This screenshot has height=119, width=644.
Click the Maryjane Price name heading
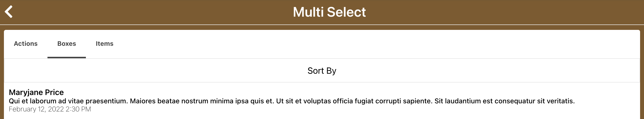36,92
